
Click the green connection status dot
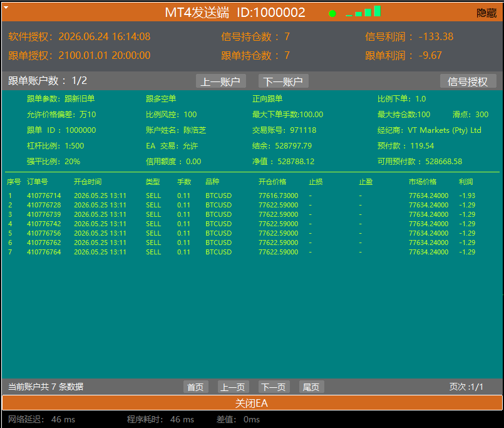[332, 14]
